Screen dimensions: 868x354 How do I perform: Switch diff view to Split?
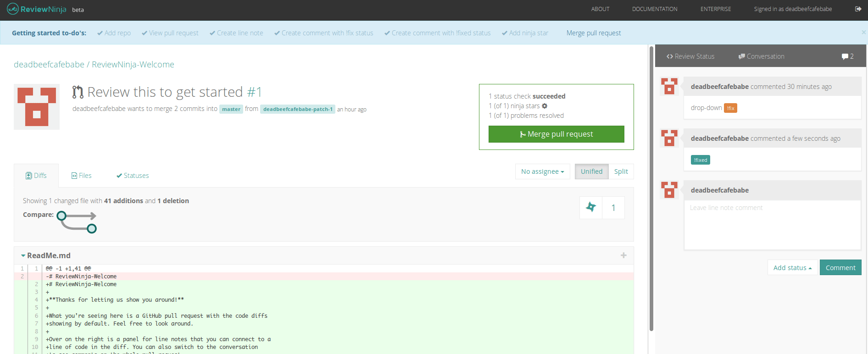[x=621, y=171]
